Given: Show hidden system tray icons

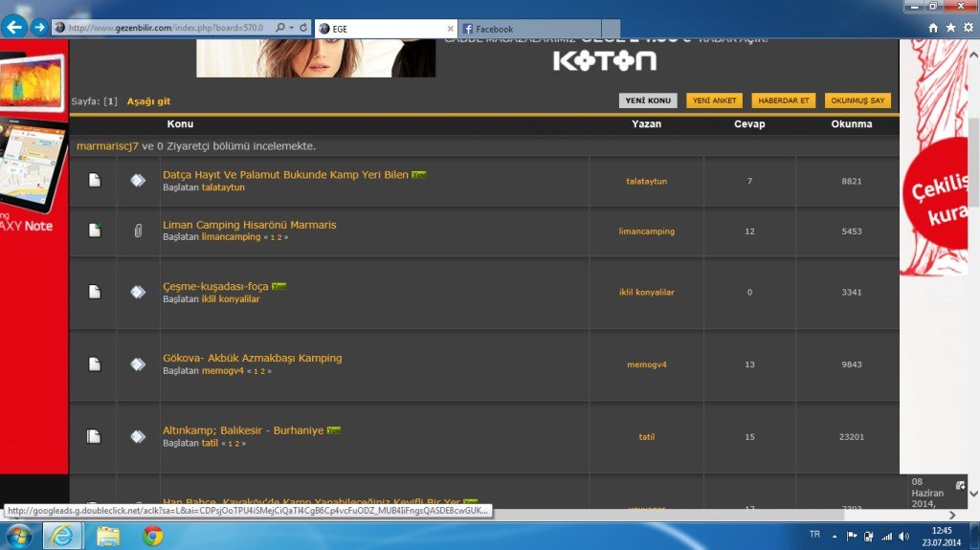Looking at the screenshot, I should tap(834, 536).
